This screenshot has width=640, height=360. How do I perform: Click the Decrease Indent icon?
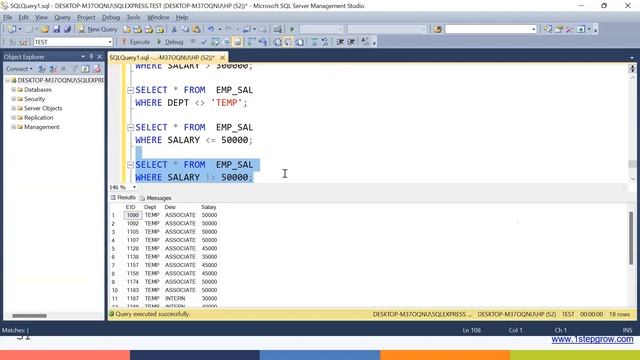(x=340, y=42)
